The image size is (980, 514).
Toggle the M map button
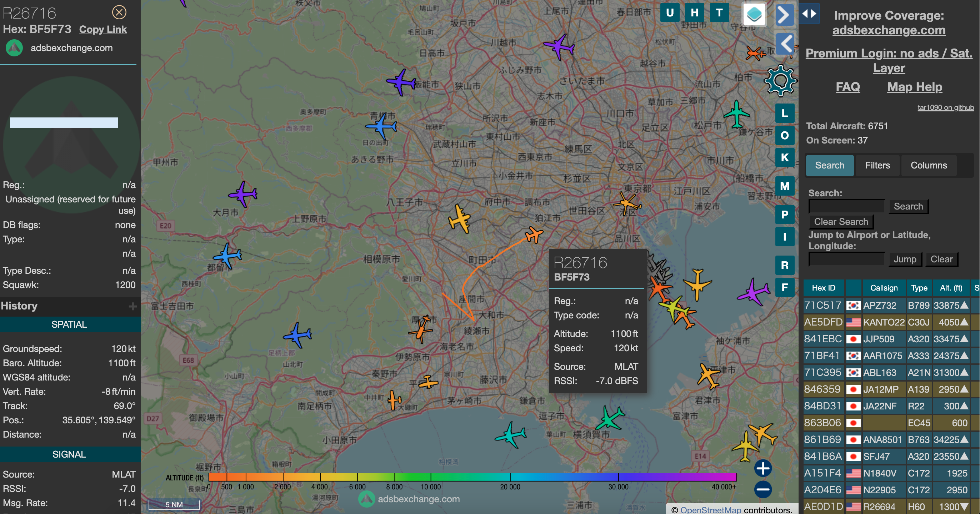coord(784,186)
